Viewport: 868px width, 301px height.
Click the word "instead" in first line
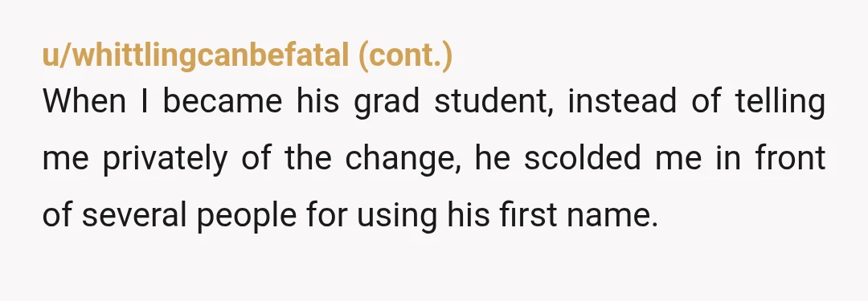click(622, 101)
